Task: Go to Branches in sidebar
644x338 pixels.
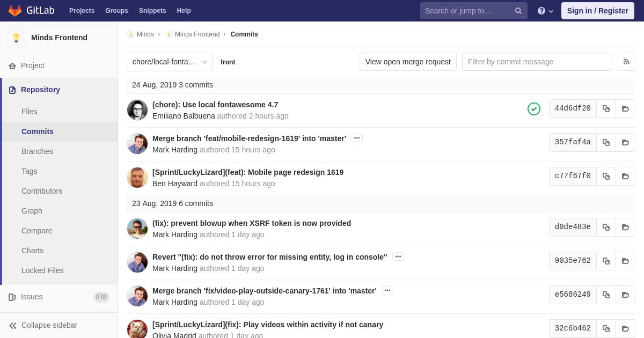Action: pyautogui.click(x=37, y=151)
